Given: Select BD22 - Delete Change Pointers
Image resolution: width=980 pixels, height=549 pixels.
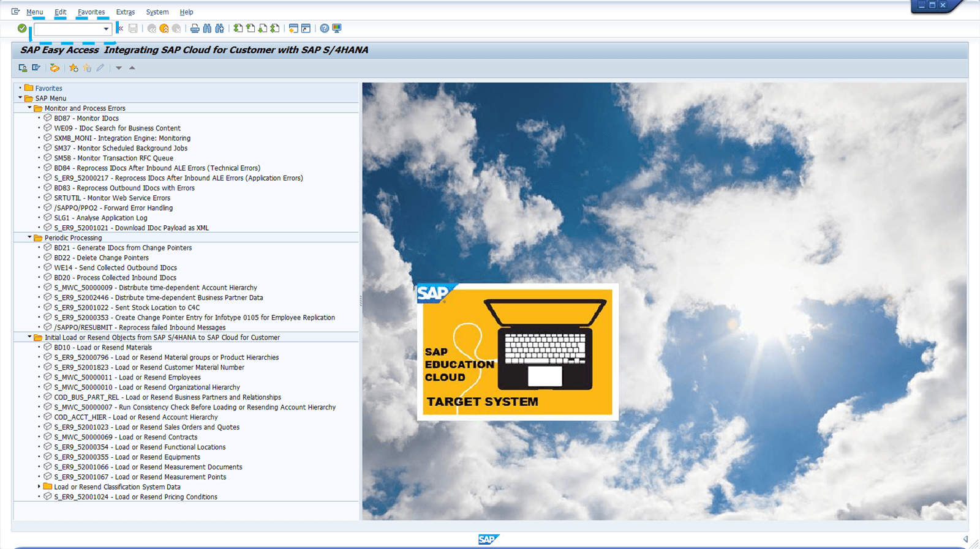Looking at the screenshot, I should pos(101,258).
